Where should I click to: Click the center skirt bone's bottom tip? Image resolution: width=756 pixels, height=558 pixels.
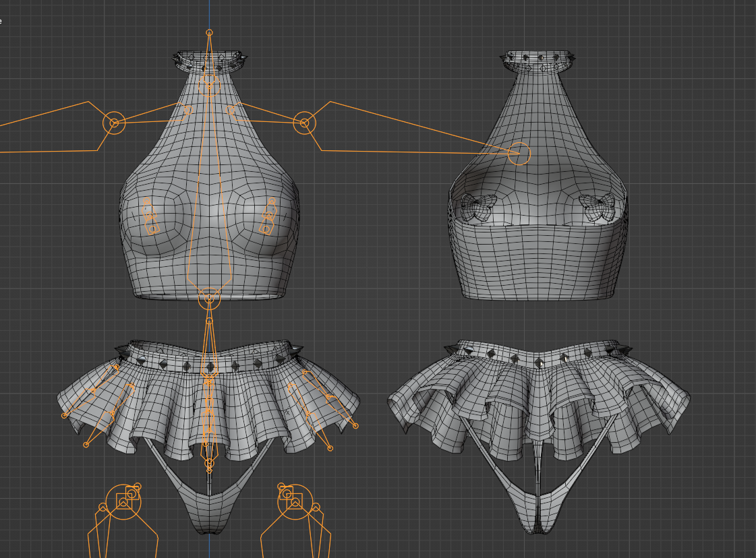(210, 464)
